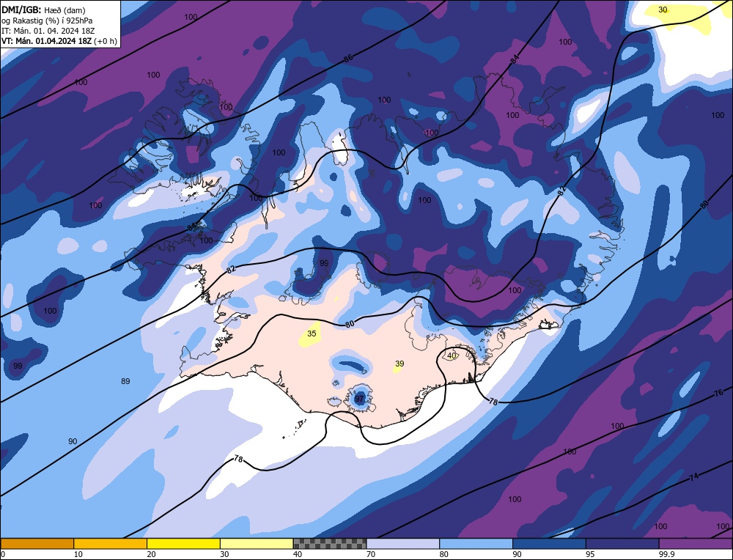This screenshot has width=733, height=560.
Task: Click the "78" contour label on the southeast coast
Action: pyautogui.click(x=493, y=401)
